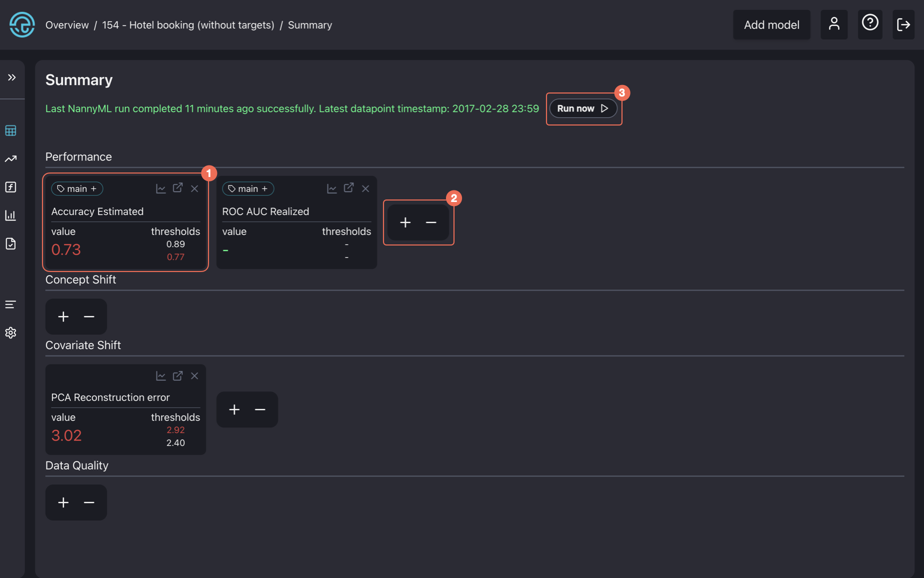Viewport: 924px width, 578px height.
Task: Open the settings gear in sidebar
Action: (x=10, y=333)
